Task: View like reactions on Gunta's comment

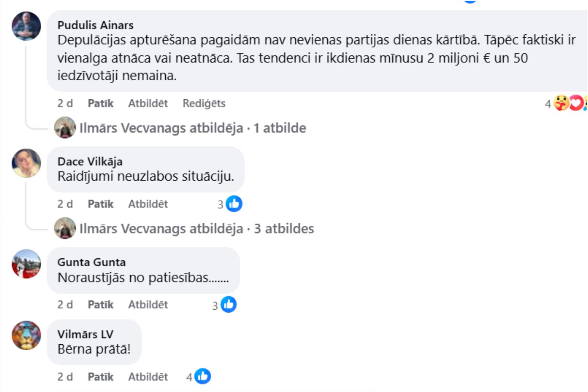Action: click(x=228, y=304)
